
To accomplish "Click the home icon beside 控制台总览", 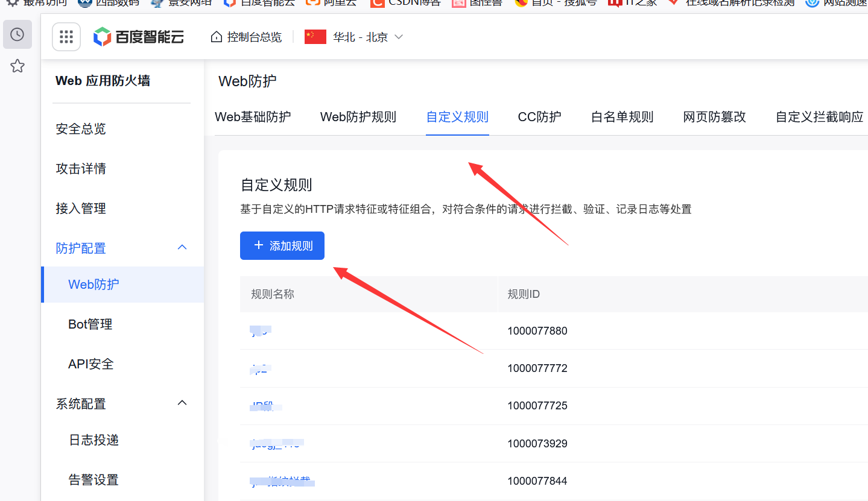I will [216, 37].
